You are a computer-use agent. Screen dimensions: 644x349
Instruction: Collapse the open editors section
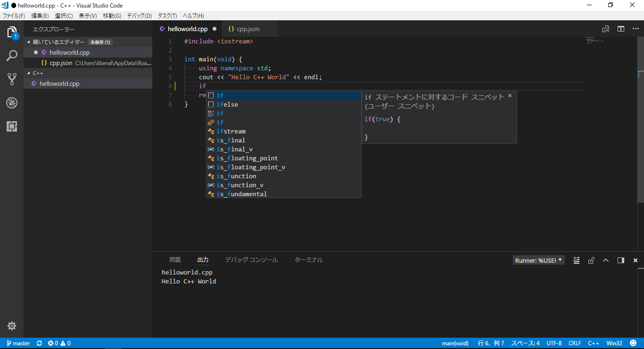point(29,42)
